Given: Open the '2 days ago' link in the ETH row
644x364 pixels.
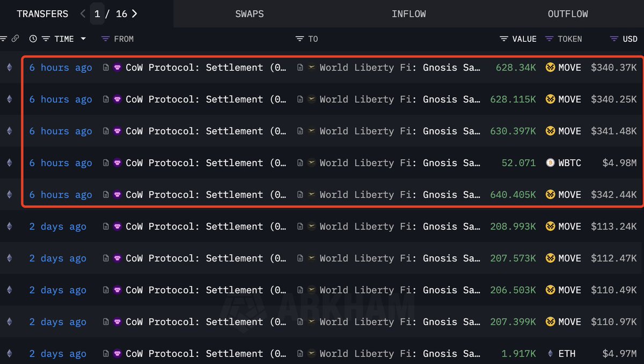Looking at the screenshot, I should pos(58,354).
